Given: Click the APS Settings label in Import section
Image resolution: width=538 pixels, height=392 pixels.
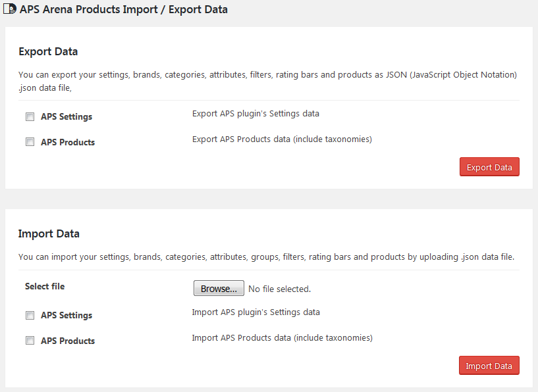Looking at the screenshot, I should tap(67, 315).
